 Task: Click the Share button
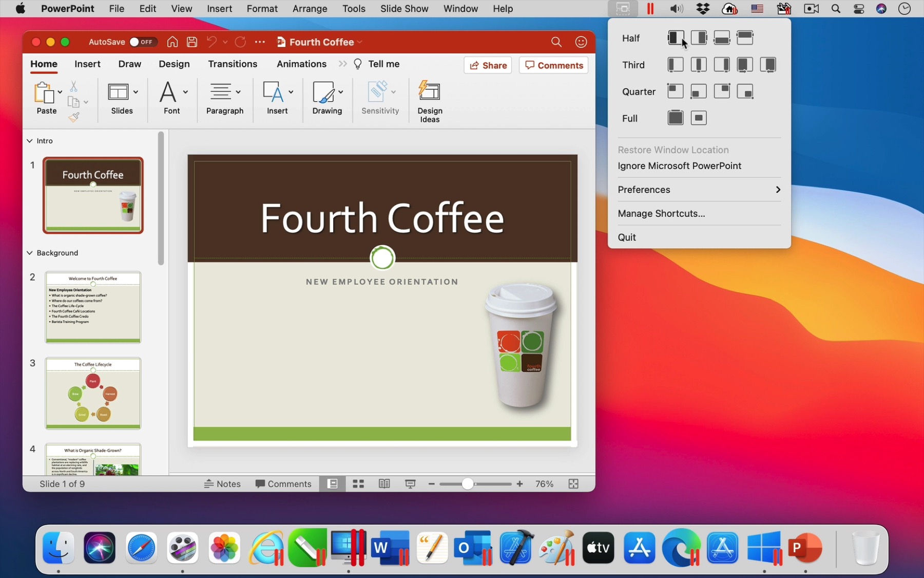tap(488, 65)
